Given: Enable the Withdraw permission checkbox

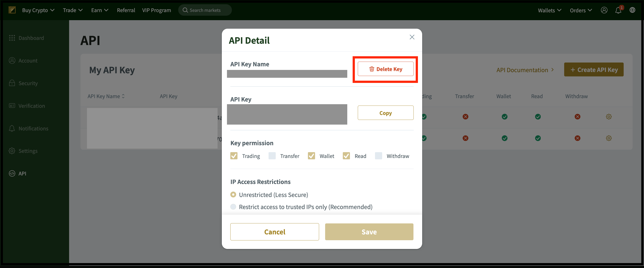Looking at the screenshot, I should [378, 156].
